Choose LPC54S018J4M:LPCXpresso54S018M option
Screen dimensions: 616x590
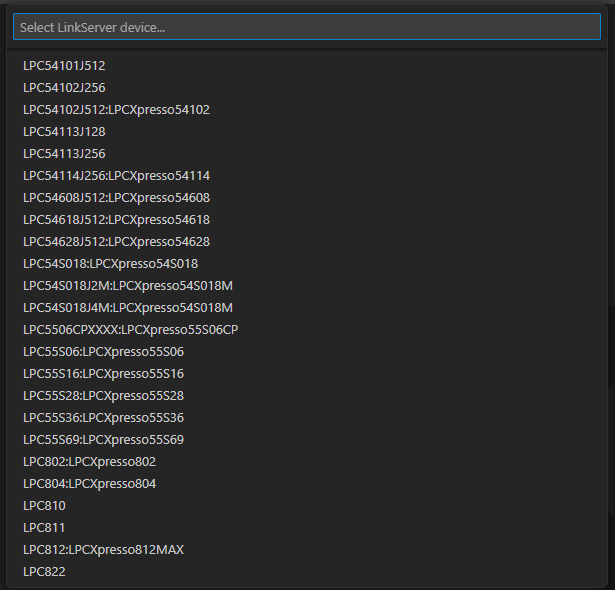[128, 308]
